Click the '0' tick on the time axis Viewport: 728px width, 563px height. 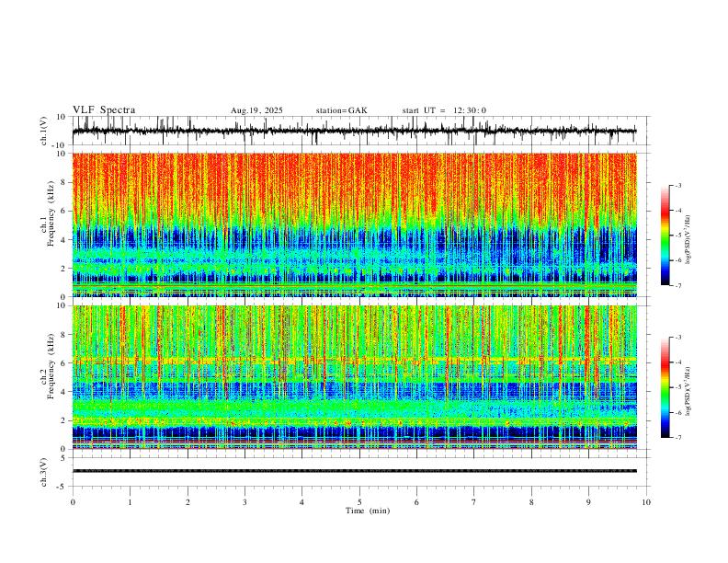click(x=73, y=502)
